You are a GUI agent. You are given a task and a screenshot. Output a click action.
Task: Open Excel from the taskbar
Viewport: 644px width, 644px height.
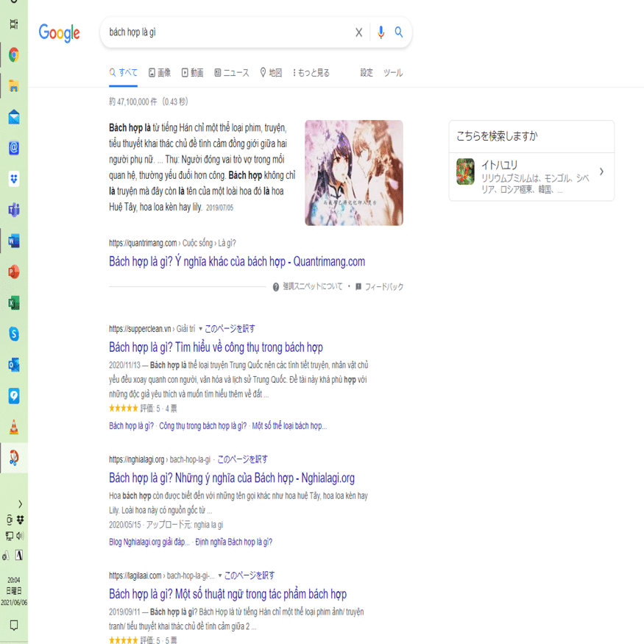point(14,303)
